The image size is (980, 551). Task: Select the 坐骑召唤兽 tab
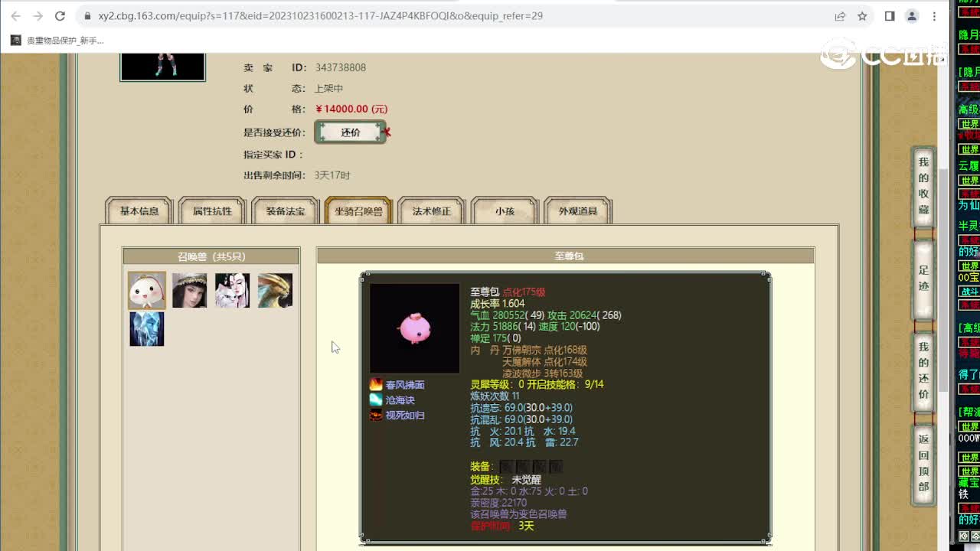(358, 211)
